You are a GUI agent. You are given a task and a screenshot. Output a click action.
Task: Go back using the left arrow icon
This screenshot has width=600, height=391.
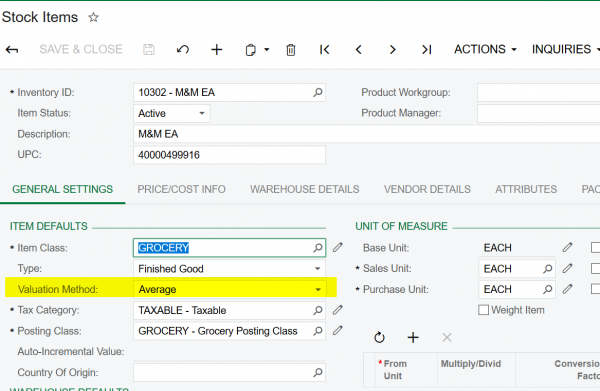[12, 50]
